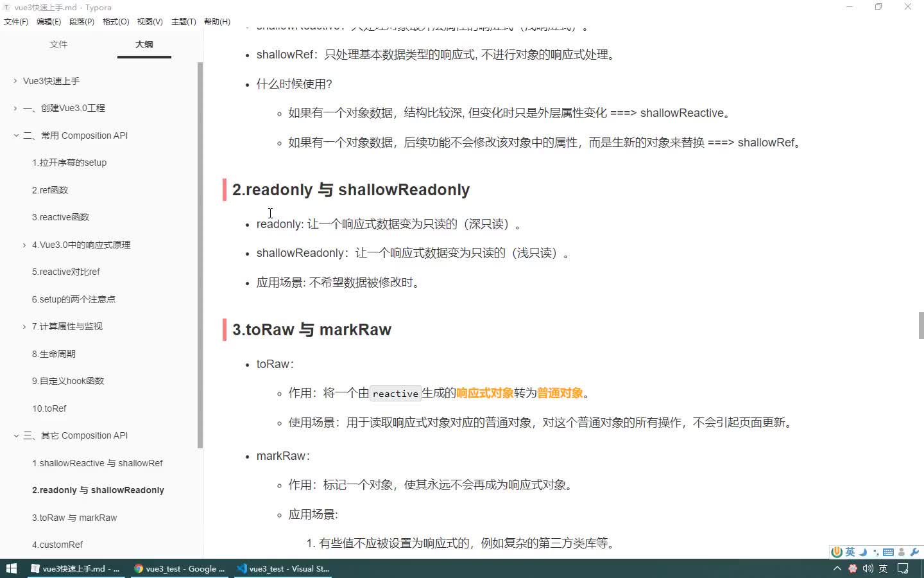Open the notification center icon
The image size is (924, 578).
coord(903,568)
